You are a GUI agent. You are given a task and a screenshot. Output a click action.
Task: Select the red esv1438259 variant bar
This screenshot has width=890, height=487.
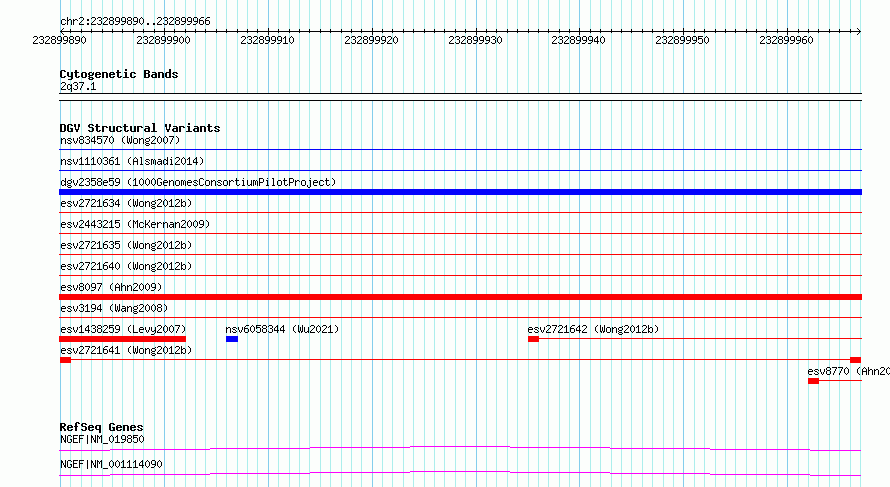point(123,339)
